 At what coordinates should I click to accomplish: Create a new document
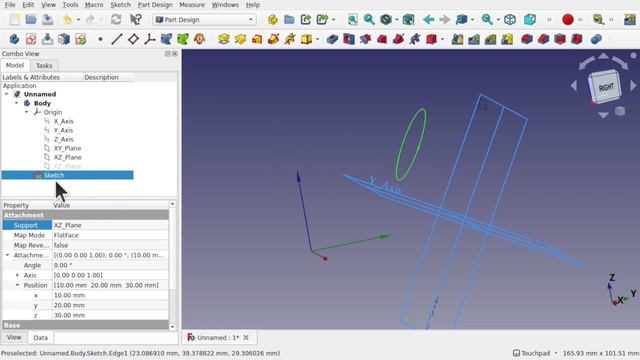click(x=15, y=19)
